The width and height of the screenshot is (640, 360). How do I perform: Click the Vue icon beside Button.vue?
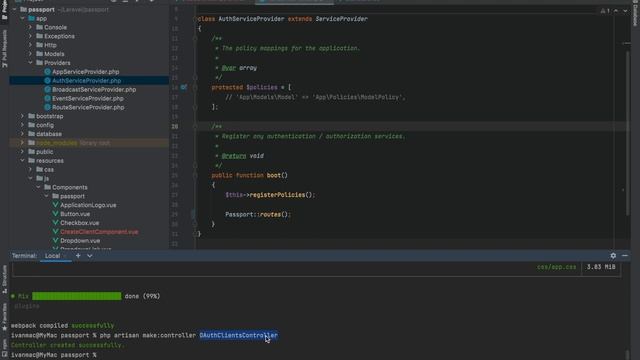[56, 214]
